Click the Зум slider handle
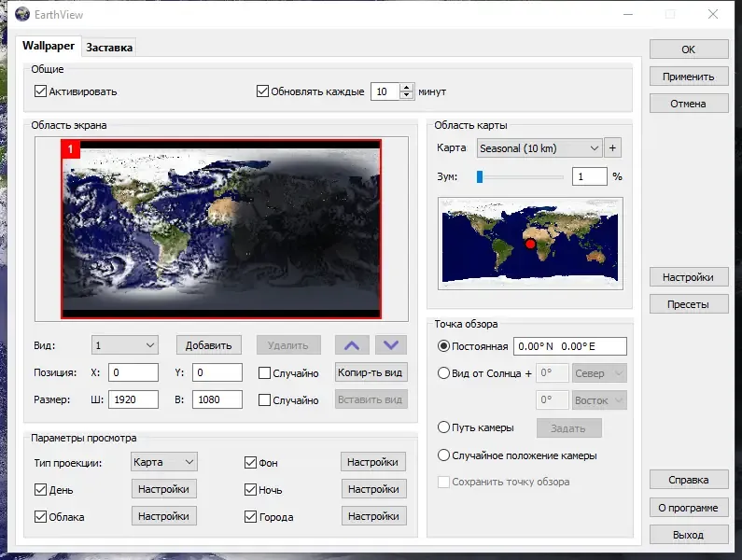 [x=479, y=175]
